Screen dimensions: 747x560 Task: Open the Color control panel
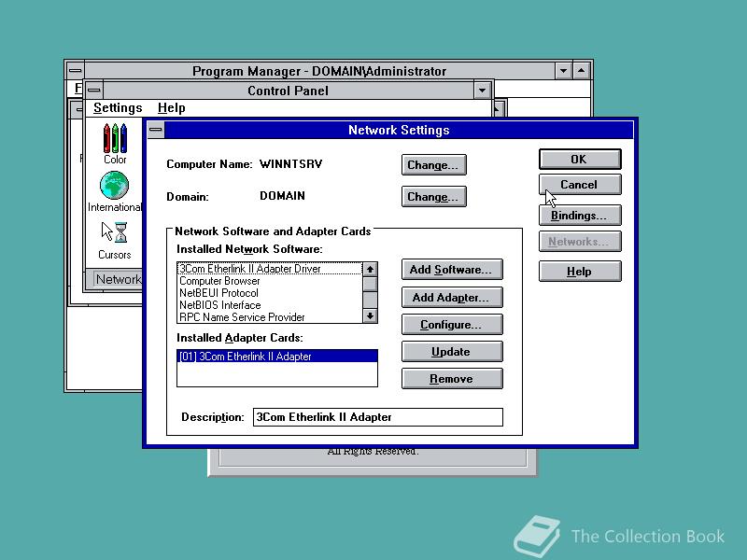(x=114, y=142)
